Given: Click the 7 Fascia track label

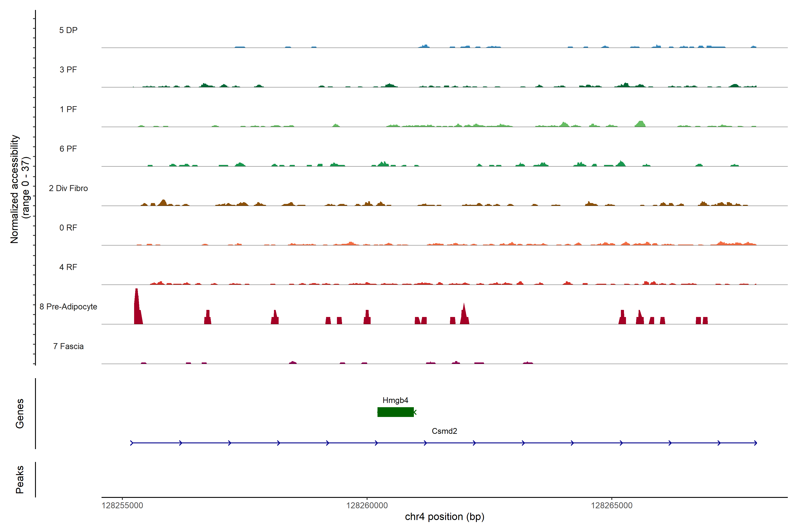Looking at the screenshot, I should (x=68, y=346).
